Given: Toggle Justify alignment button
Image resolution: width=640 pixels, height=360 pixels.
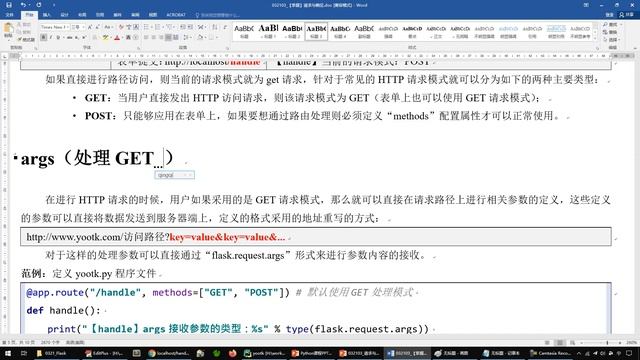Looking at the screenshot, I should point(168,37).
